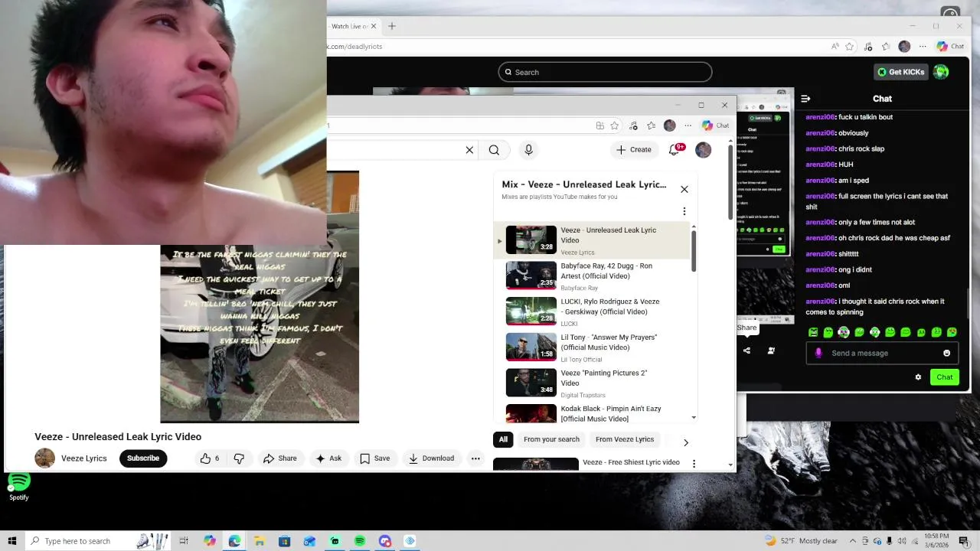980x551 pixels.
Task: Open emoji picker in Kick message box
Action: click(946, 353)
